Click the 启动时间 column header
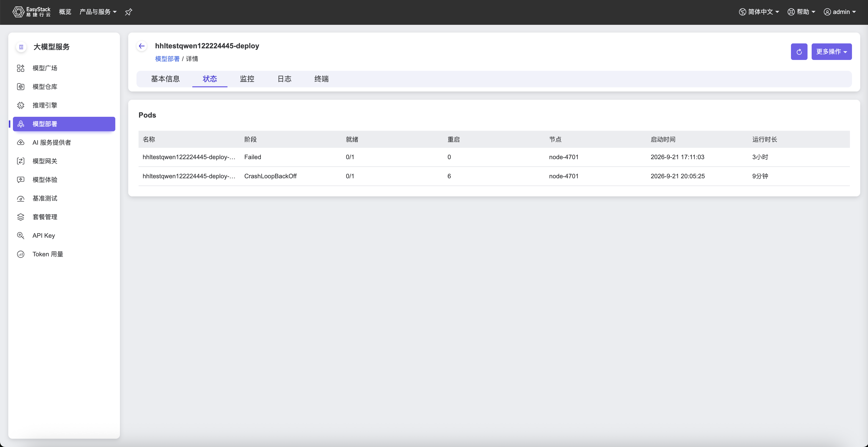 coord(663,139)
